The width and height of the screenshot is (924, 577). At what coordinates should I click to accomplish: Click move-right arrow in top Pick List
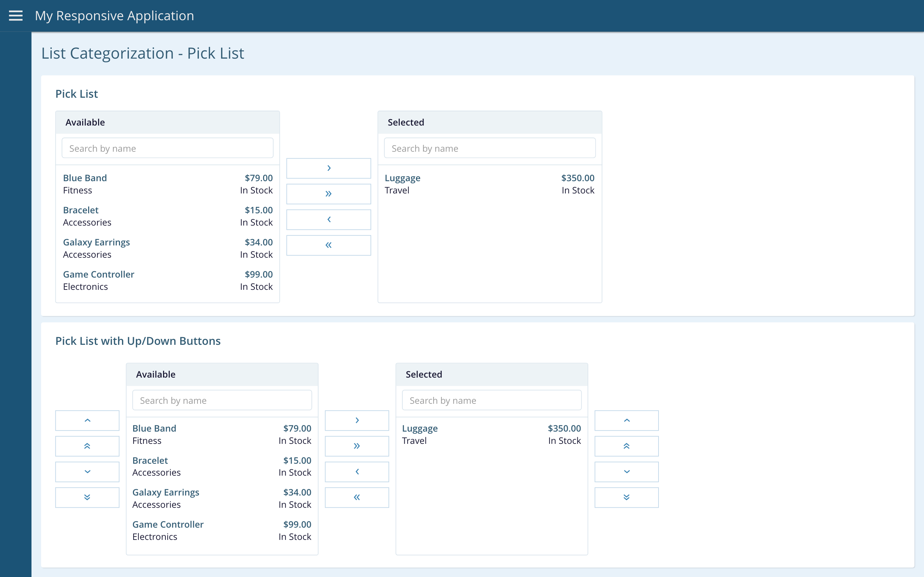coord(328,168)
